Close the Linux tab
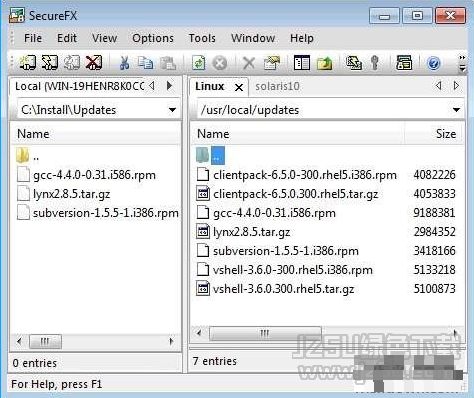Viewport: 474px width, 398px height. click(239, 88)
